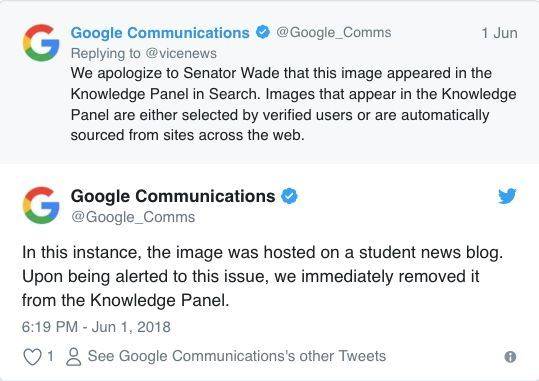Like the tweet with the heart icon

click(x=32, y=357)
